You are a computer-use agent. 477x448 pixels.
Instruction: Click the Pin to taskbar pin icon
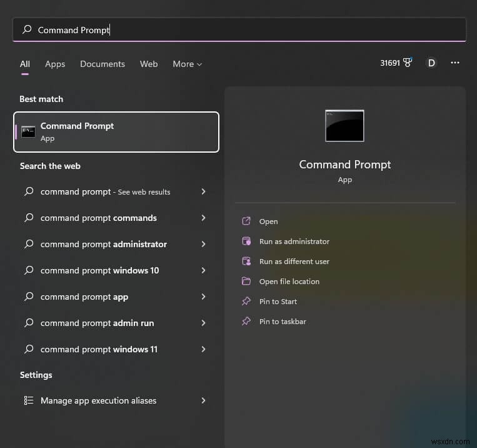pyautogui.click(x=246, y=321)
